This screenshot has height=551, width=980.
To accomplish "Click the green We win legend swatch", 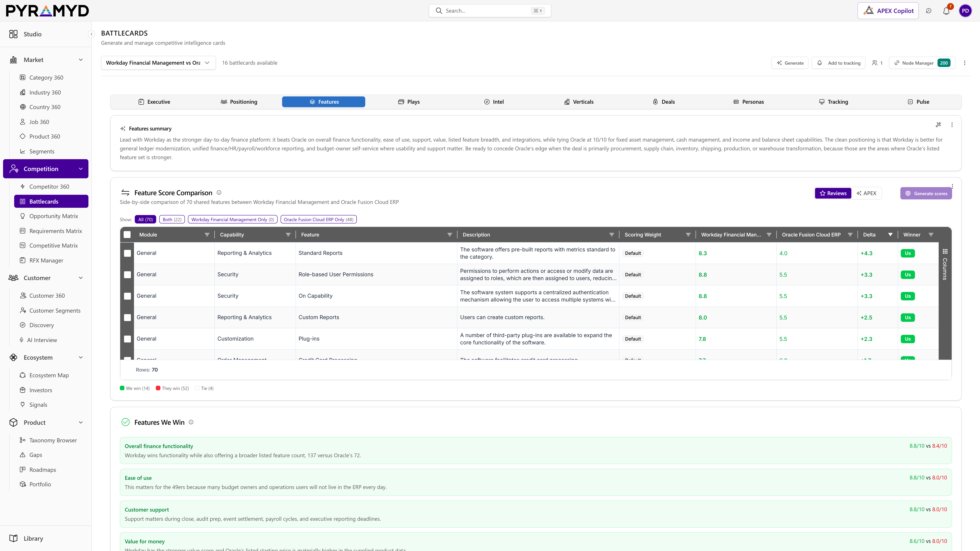I will [x=122, y=388].
